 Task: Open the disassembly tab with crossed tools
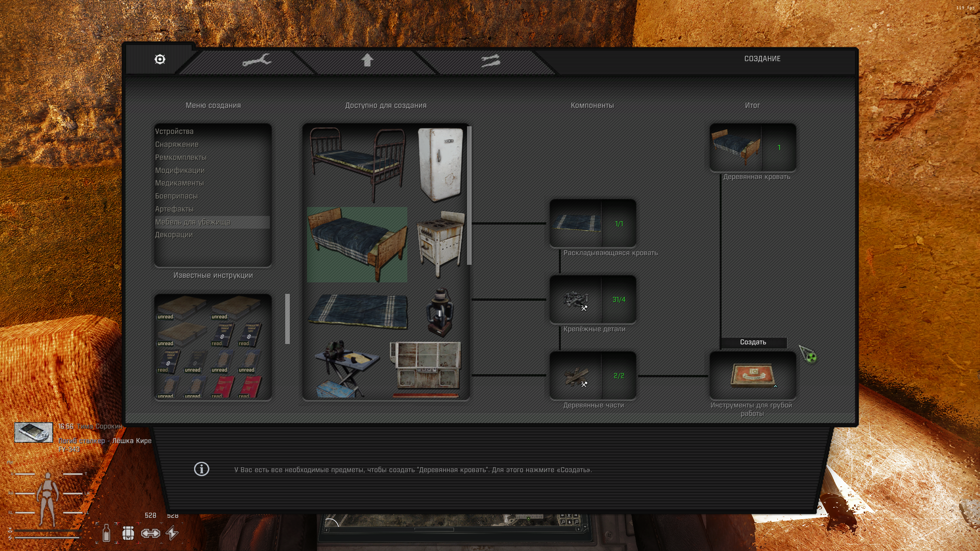[x=490, y=60]
